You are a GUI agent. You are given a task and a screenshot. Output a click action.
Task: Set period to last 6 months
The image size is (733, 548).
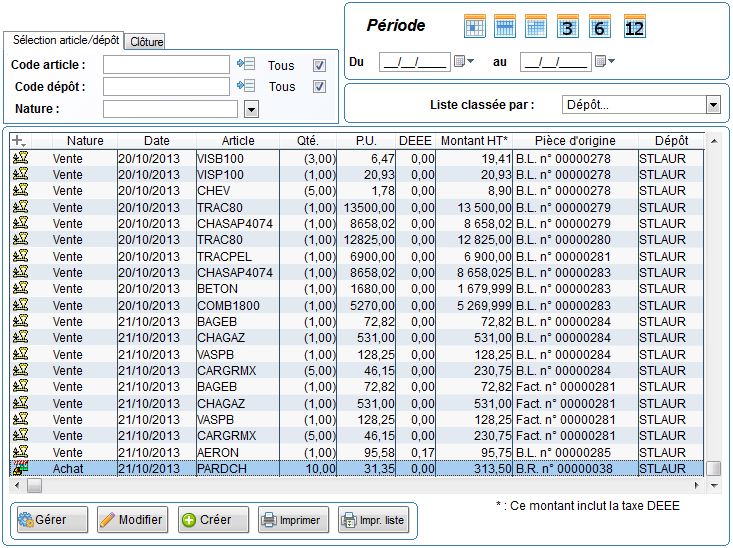[600, 27]
